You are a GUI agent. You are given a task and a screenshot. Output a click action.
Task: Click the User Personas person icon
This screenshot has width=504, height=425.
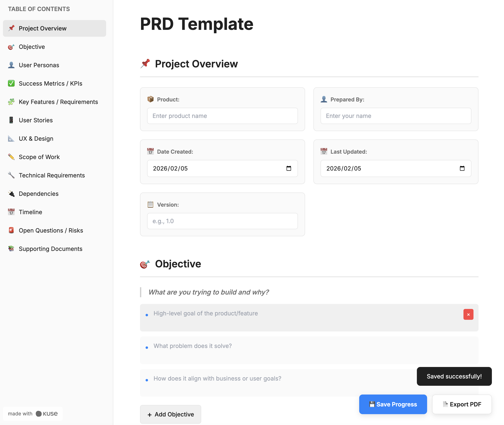pyautogui.click(x=11, y=65)
